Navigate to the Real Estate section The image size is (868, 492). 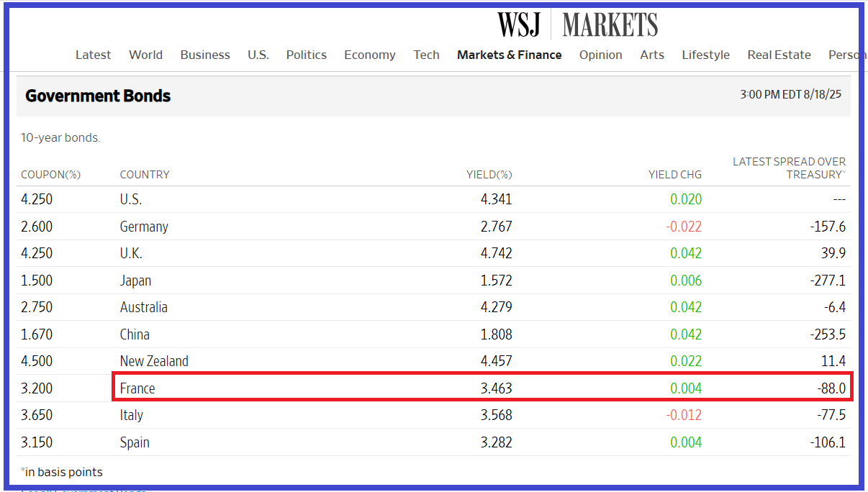pyautogui.click(x=779, y=55)
